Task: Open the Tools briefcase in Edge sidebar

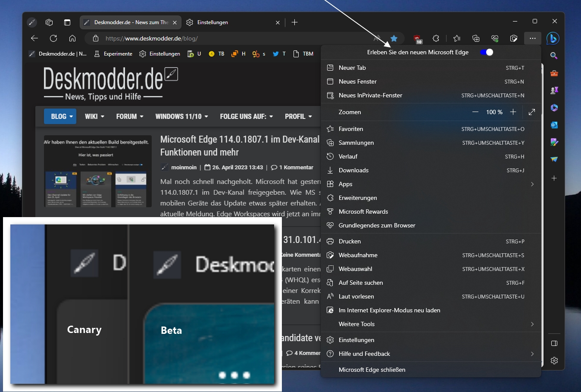Action: coord(554,73)
